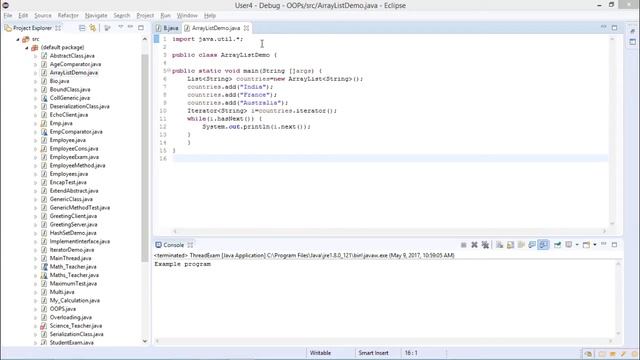Expand the Emp.java tree node
Viewport: 640px width, 360px height.
(x=36, y=123)
